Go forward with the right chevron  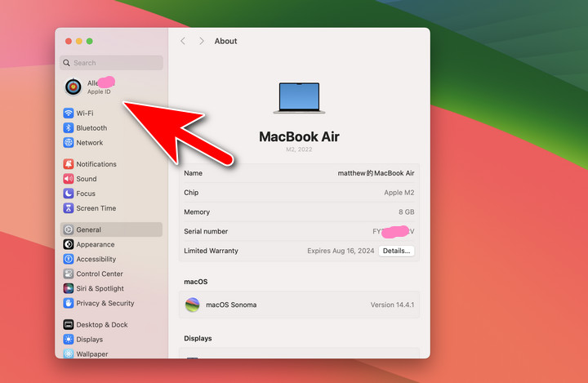[x=202, y=41]
